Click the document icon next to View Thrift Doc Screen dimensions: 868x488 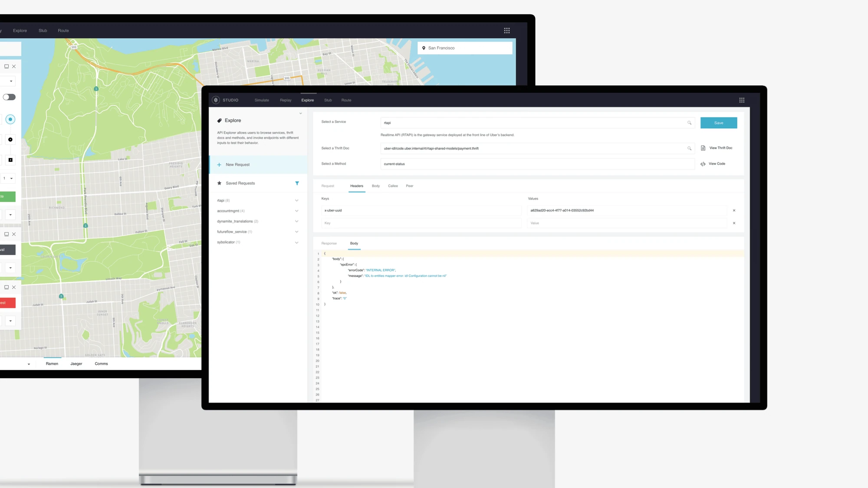703,148
